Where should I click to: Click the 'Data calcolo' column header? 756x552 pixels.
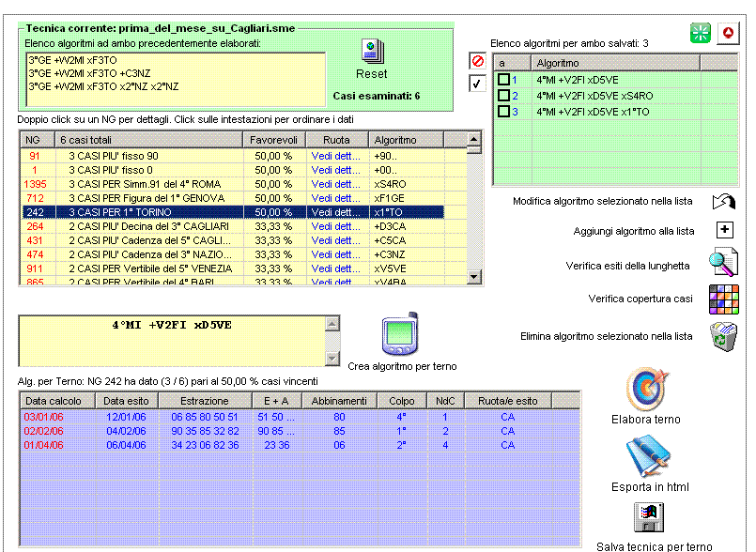[x=58, y=401]
